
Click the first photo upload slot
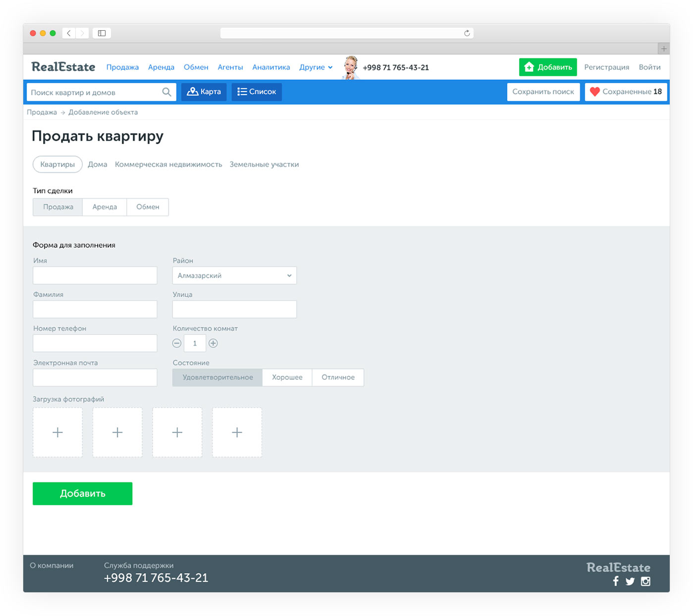pos(57,432)
